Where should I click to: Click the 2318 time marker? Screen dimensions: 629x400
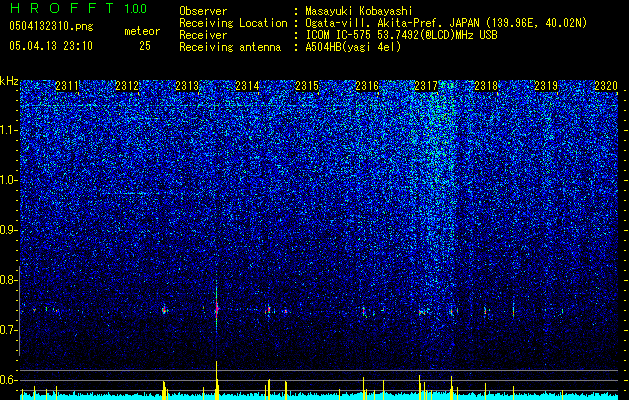(486, 86)
